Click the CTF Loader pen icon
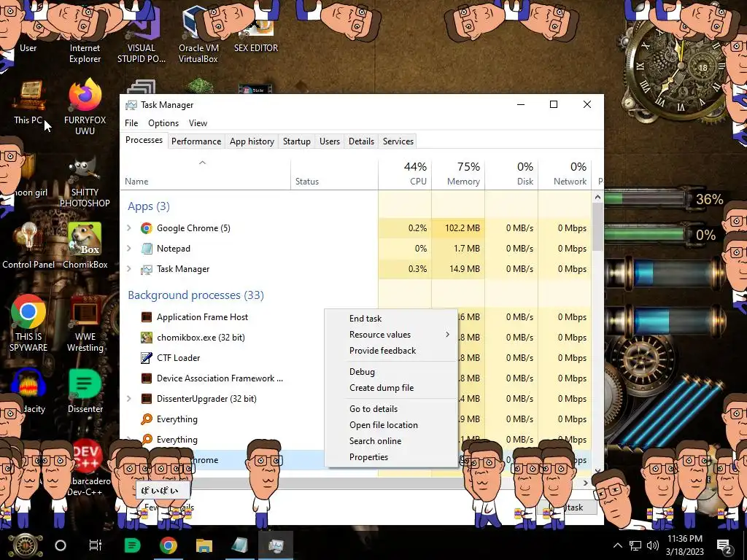This screenshot has height=560, width=747. click(x=146, y=358)
